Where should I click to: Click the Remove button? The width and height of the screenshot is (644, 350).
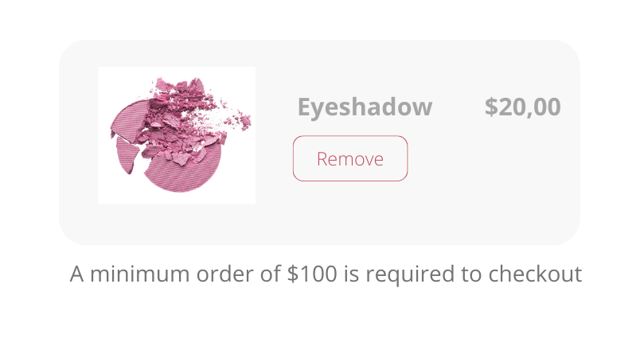[350, 159]
